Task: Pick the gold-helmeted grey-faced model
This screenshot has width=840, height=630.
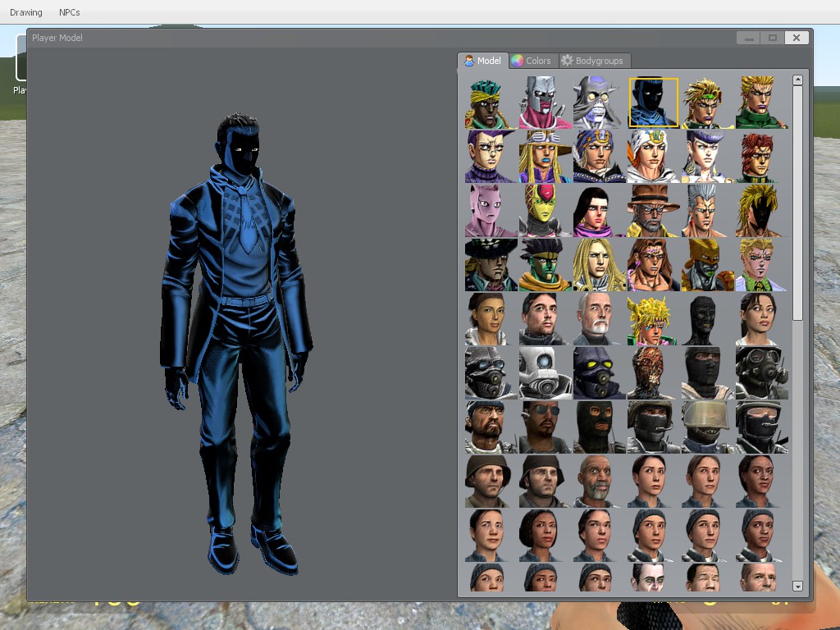Action: [x=708, y=265]
